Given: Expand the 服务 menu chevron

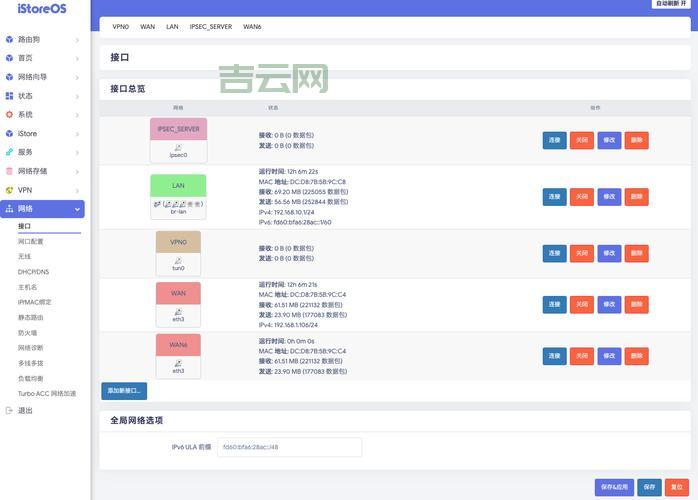Looking at the screenshot, I should coord(77,153).
